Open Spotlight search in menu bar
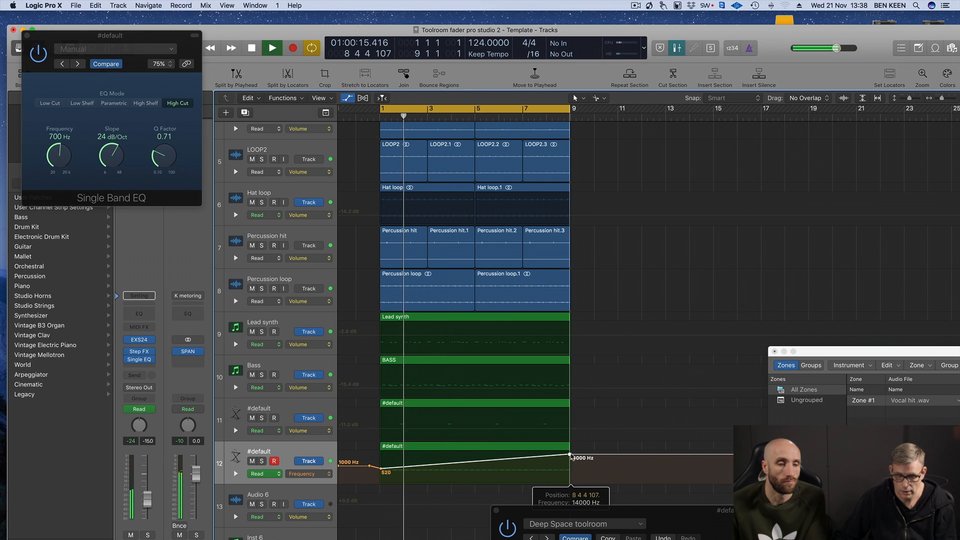The image size is (960, 540). (916, 6)
